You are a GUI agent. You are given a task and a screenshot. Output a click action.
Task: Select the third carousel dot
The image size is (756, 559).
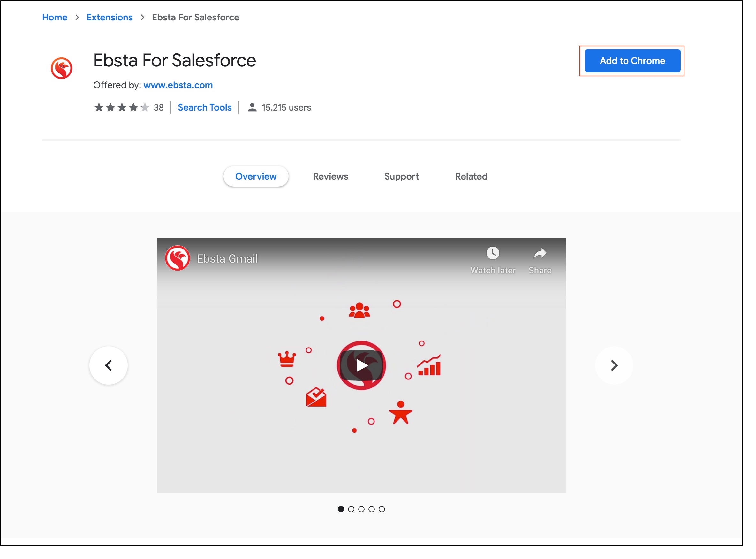(x=361, y=509)
